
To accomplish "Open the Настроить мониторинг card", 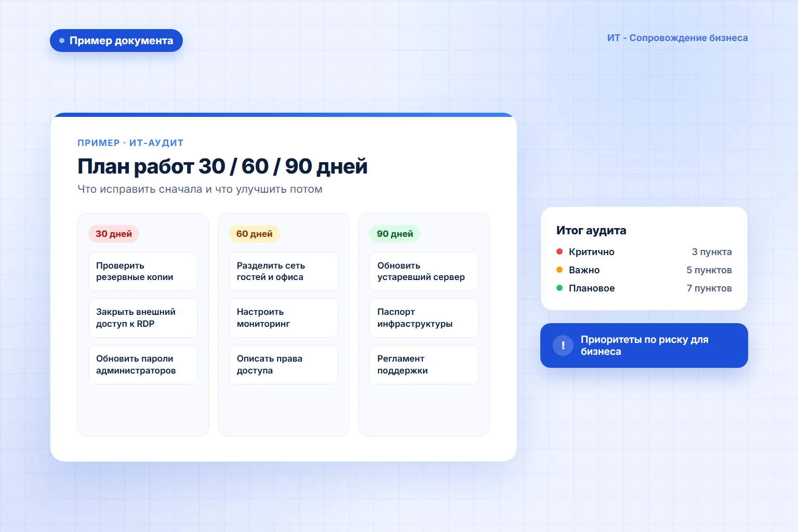I will pyautogui.click(x=284, y=318).
